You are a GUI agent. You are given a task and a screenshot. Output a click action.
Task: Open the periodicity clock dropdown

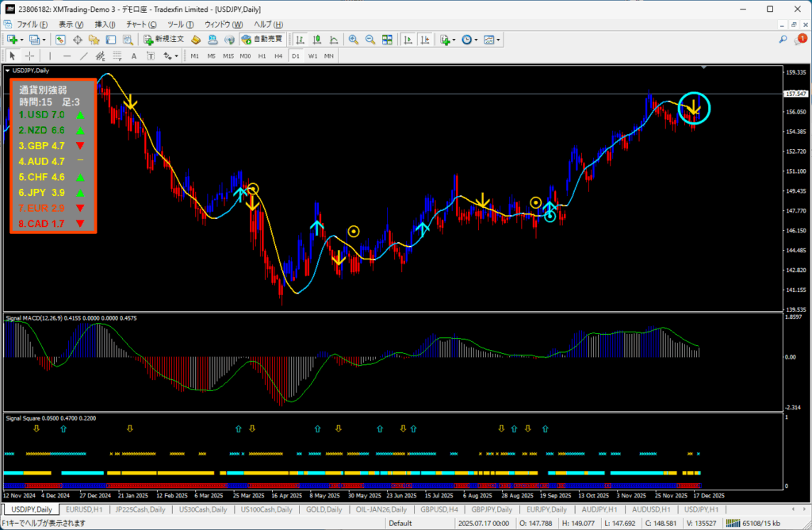tap(469, 39)
